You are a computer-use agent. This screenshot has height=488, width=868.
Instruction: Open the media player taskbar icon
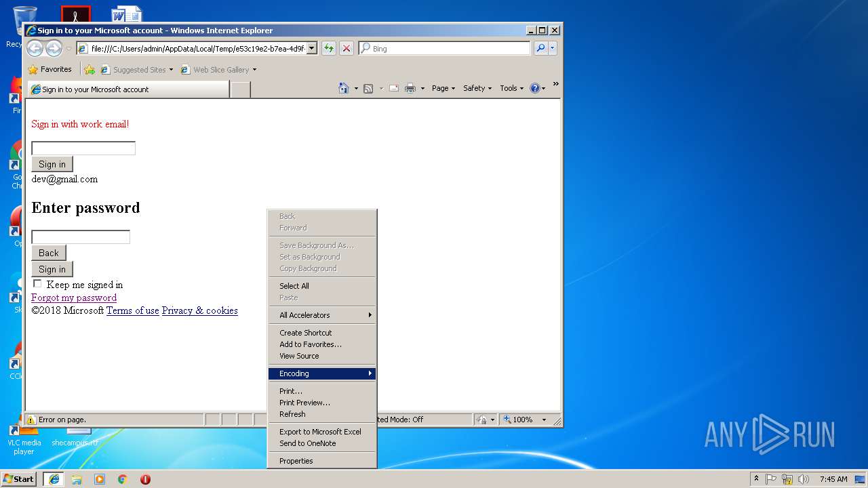(100, 479)
